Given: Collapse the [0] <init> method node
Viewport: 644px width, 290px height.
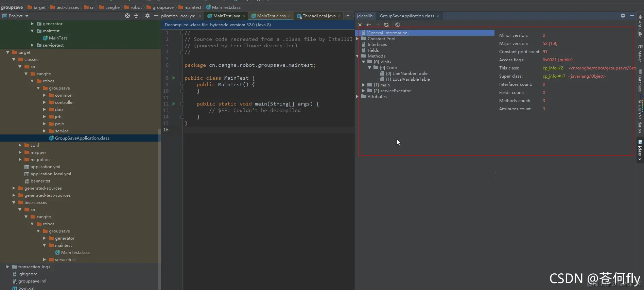Looking at the screenshot, I should (364, 62).
